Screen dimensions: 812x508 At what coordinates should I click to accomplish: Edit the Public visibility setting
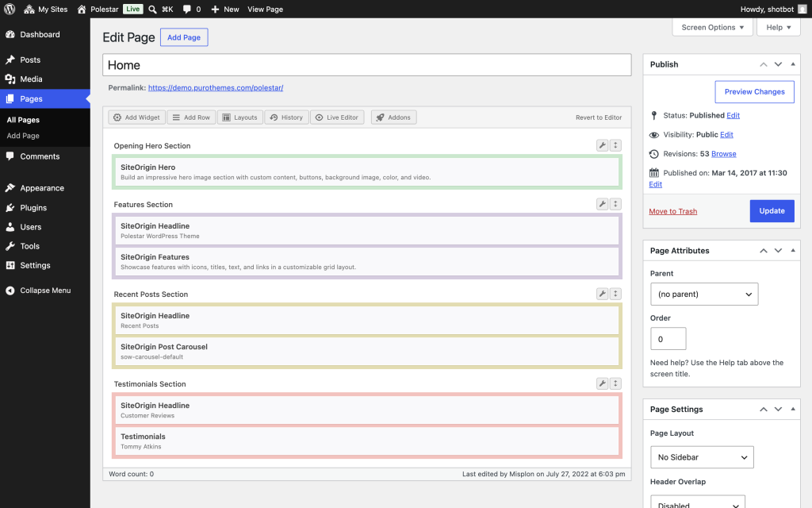click(726, 134)
